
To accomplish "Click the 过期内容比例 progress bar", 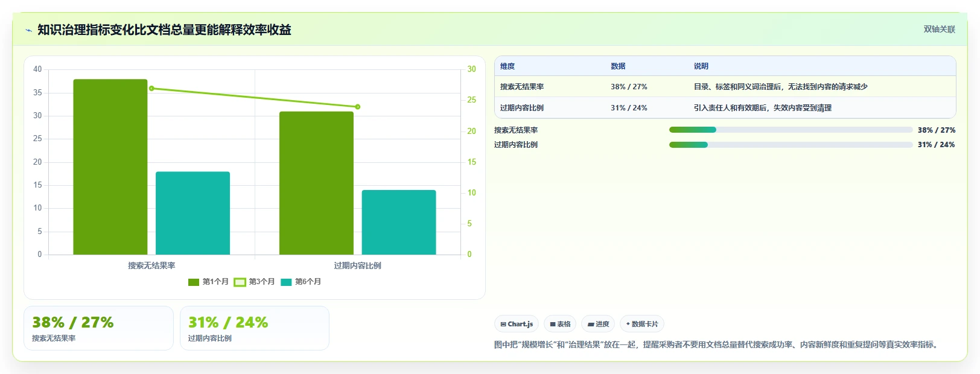I will 791,145.
